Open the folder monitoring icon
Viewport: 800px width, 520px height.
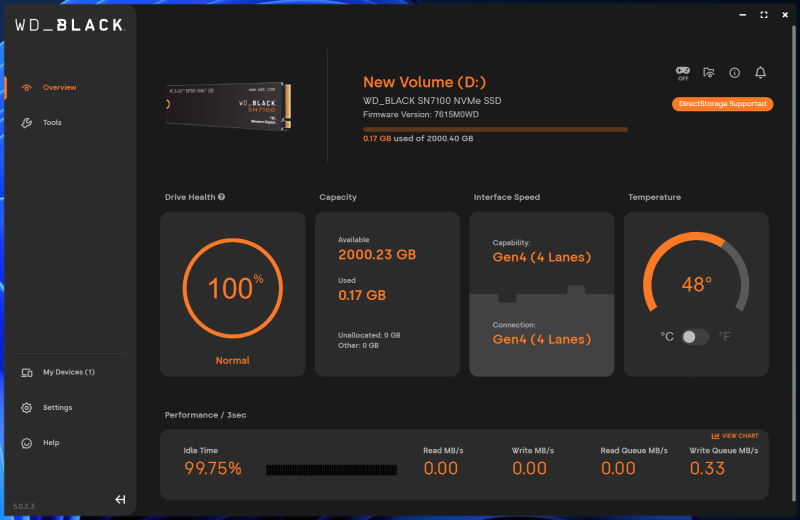709,72
